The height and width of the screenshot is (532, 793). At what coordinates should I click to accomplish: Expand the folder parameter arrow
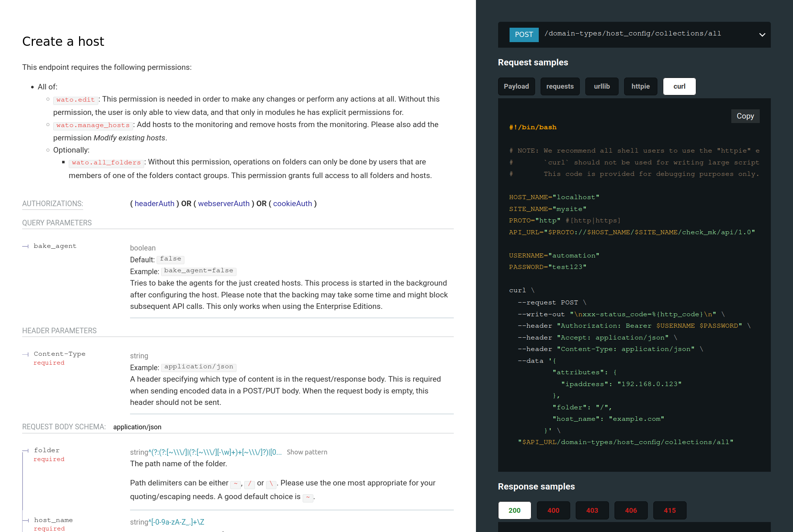click(x=25, y=450)
